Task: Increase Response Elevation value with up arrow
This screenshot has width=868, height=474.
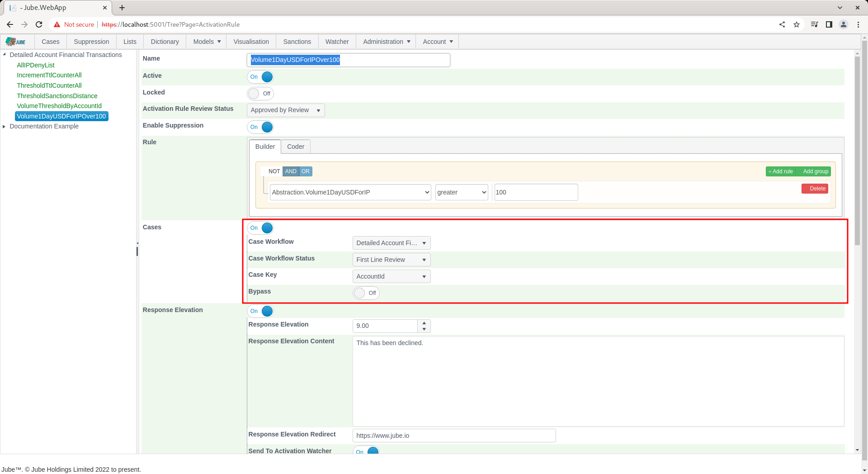Action: pyautogui.click(x=424, y=323)
